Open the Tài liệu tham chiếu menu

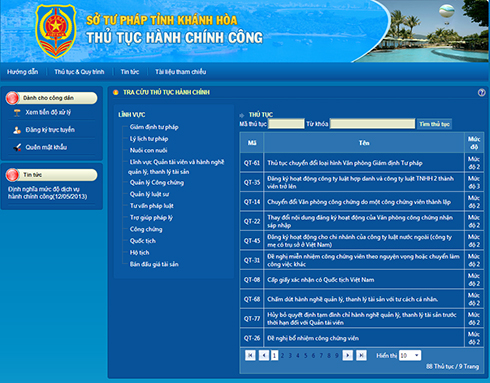[181, 72]
